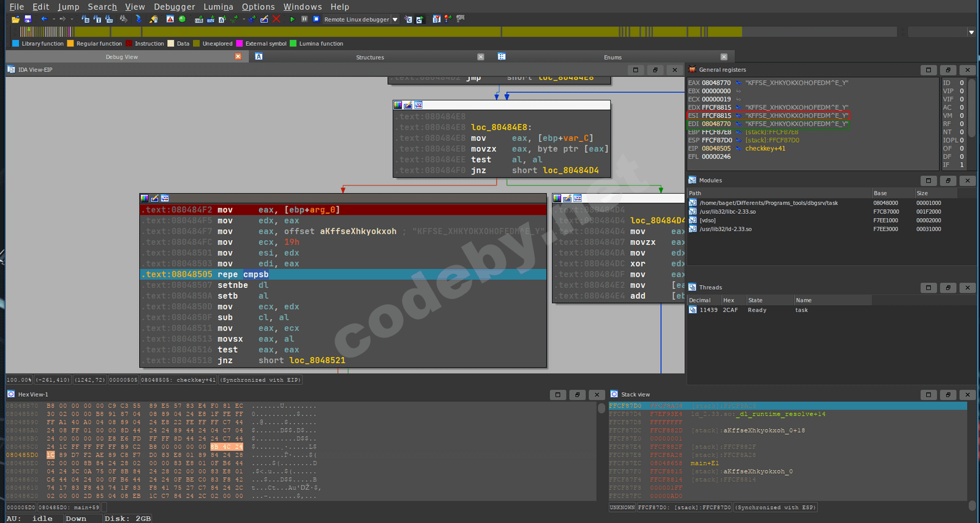Click the checkered flags toolbar icon

click(461, 19)
